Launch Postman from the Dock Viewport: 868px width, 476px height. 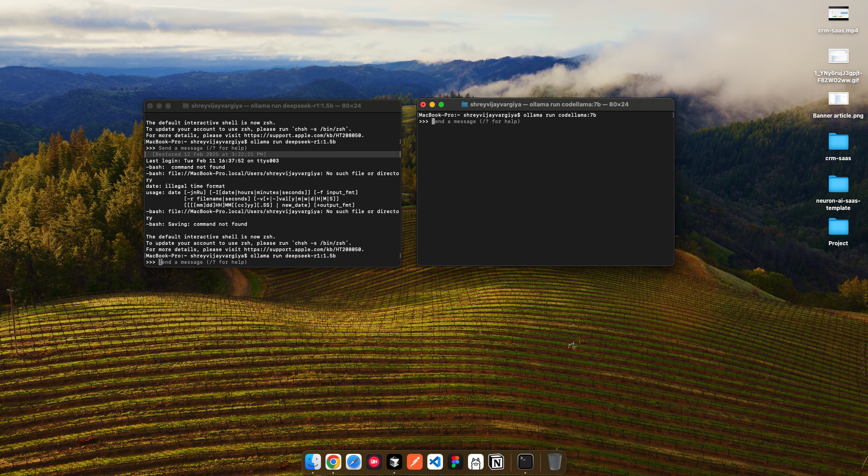click(x=415, y=462)
